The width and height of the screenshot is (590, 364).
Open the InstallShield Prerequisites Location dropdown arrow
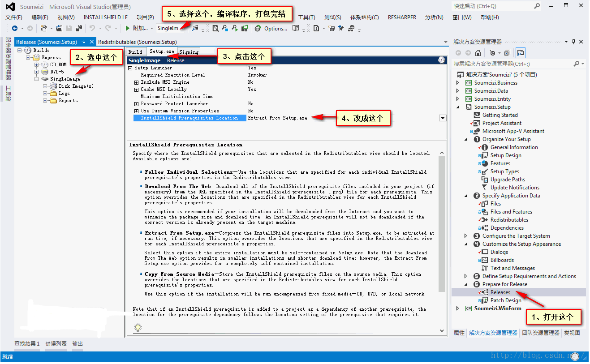coord(443,118)
